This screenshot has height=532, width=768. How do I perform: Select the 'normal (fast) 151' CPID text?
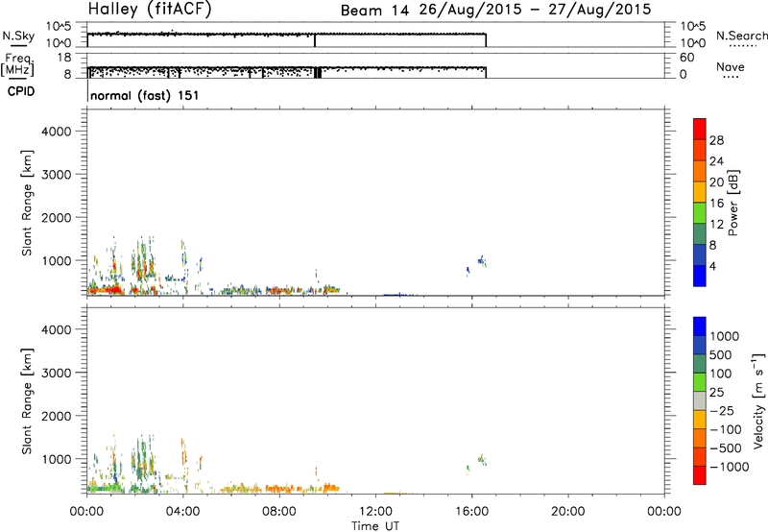coord(145,95)
